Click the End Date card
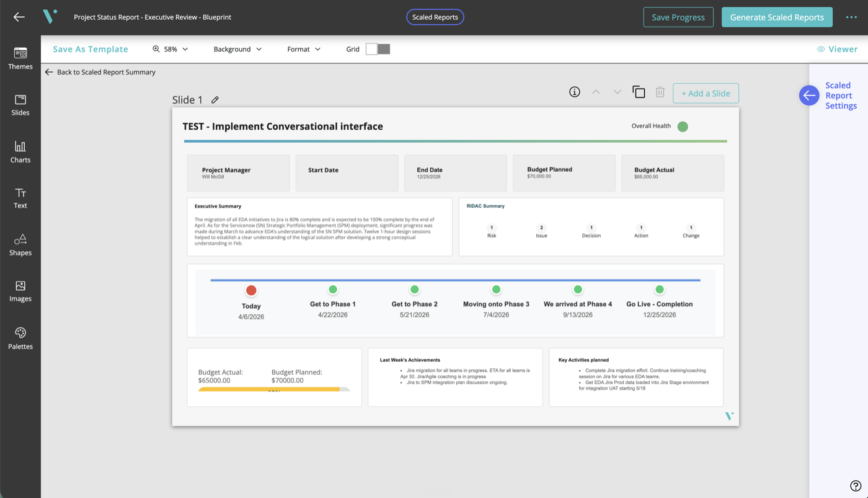Viewport: 868px width, 498px height. coord(456,173)
